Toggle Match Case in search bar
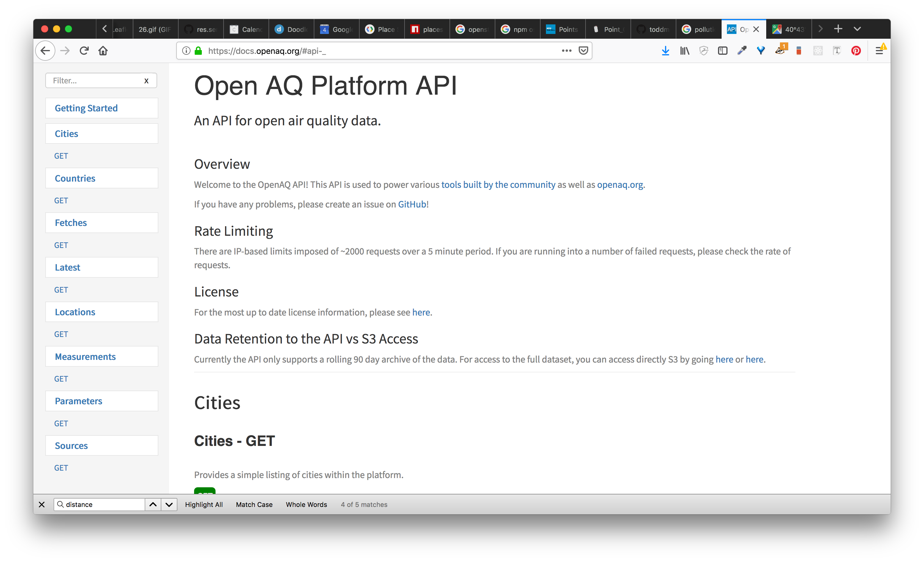 [x=254, y=504]
